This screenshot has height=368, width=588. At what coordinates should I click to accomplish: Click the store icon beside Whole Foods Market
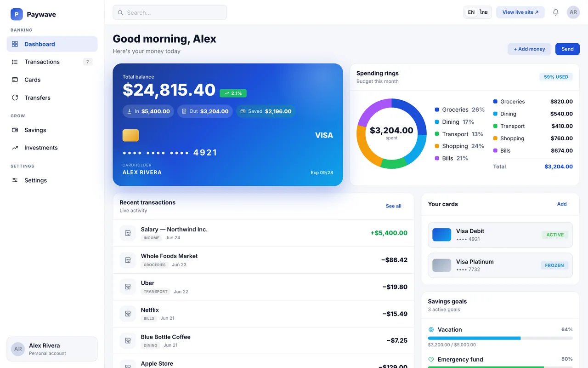[x=128, y=260]
